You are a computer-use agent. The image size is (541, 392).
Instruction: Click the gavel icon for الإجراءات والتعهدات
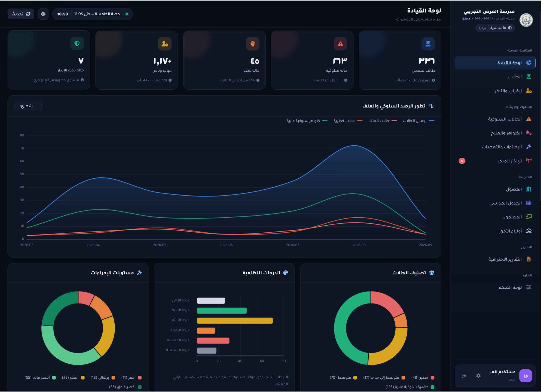(528, 147)
